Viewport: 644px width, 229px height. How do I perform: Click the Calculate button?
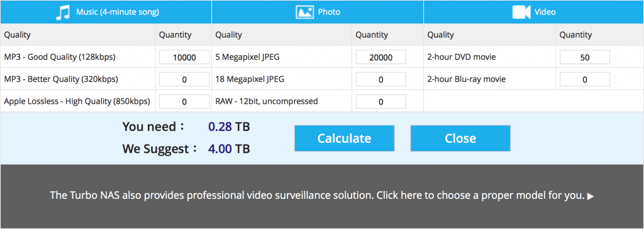point(344,138)
